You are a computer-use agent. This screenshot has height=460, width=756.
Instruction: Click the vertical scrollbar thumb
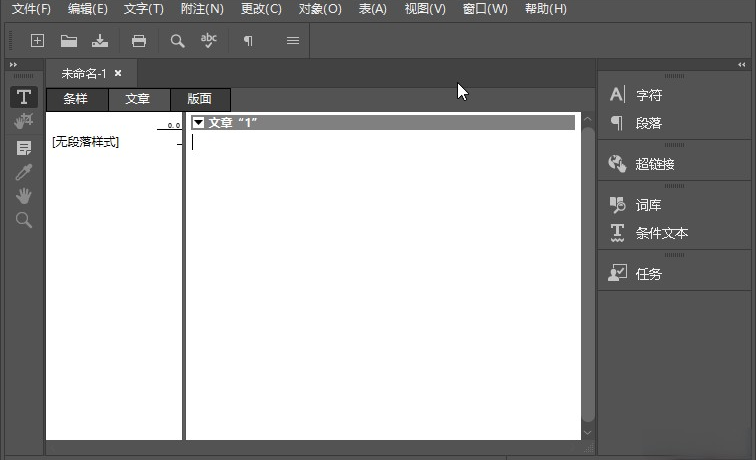click(x=588, y=273)
